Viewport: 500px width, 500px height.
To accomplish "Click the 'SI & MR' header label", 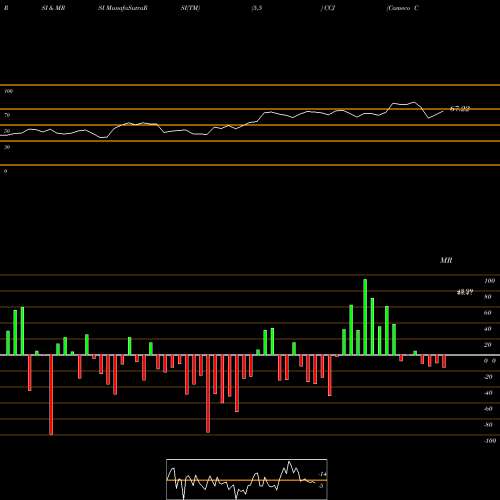I will (x=53, y=8).
